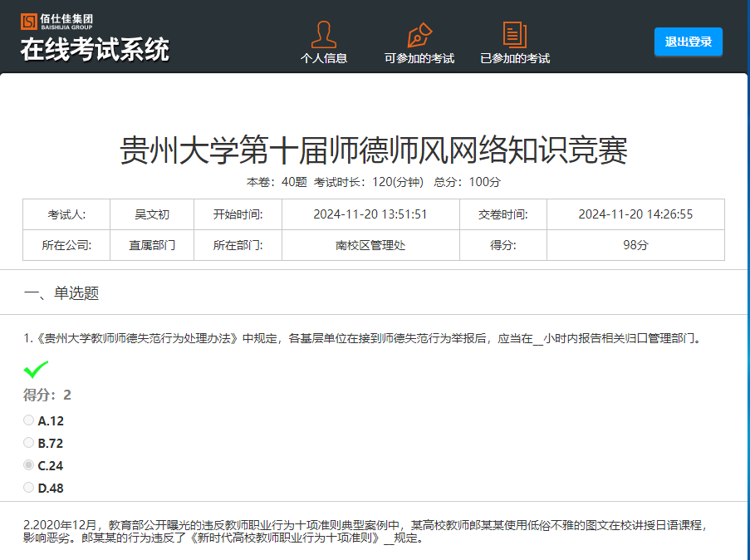Screen dimensions: 750x560
Task: Go to 可参加的考试 menu label
Action: [419, 58]
